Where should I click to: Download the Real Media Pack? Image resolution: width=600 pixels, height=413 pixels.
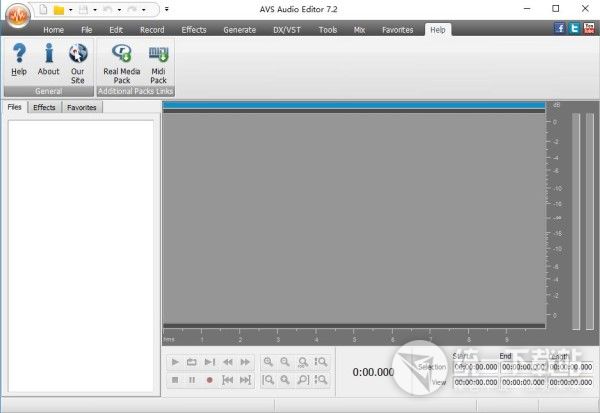(122, 64)
